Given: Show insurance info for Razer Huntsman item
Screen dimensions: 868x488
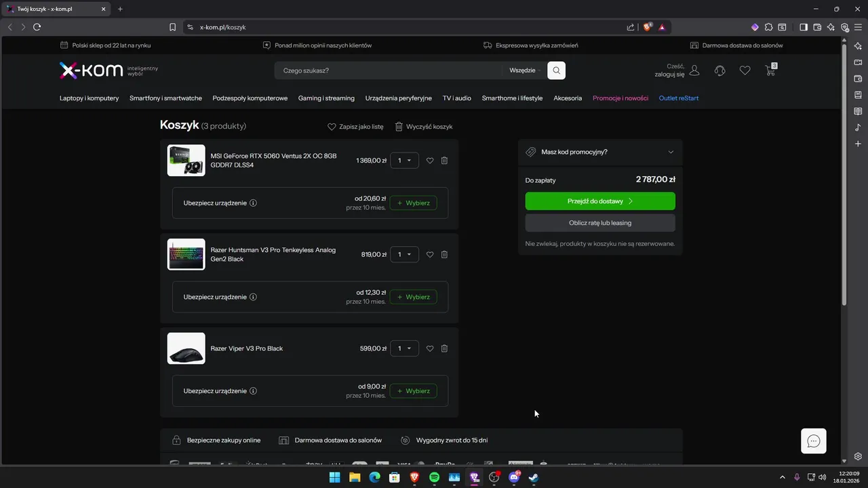Looking at the screenshot, I should pyautogui.click(x=253, y=297).
